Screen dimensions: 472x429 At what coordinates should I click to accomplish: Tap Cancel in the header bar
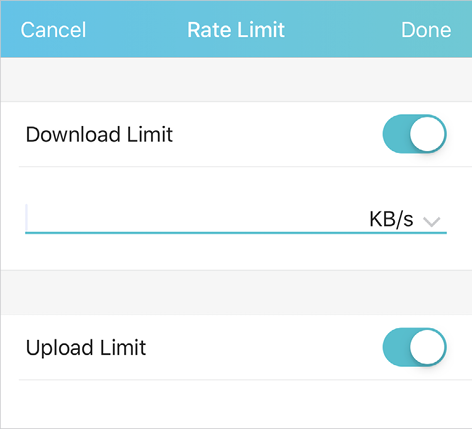pyautogui.click(x=53, y=30)
